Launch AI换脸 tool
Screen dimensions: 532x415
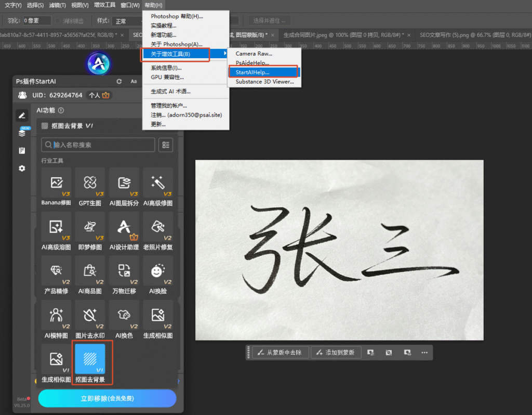158,276
